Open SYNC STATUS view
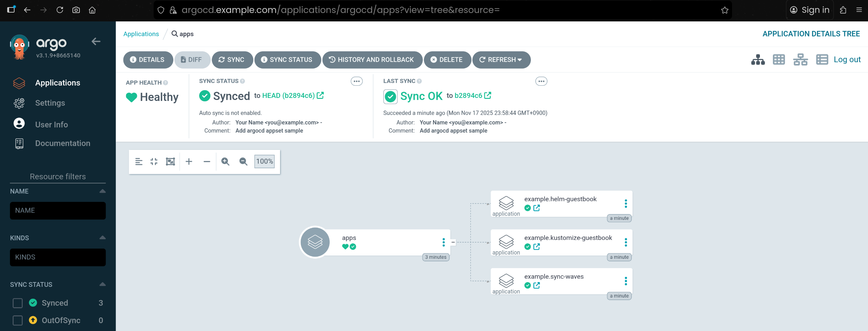Screen dimensions: 868x331 [288, 60]
